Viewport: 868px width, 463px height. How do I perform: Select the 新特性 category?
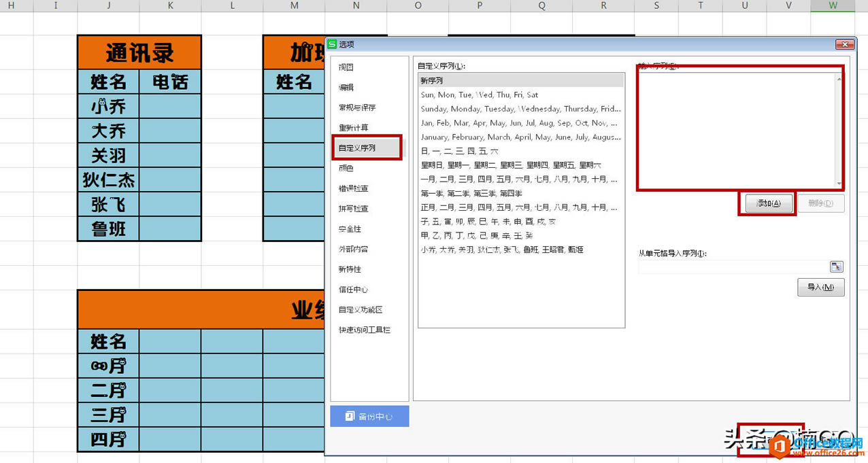coord(350,269)
